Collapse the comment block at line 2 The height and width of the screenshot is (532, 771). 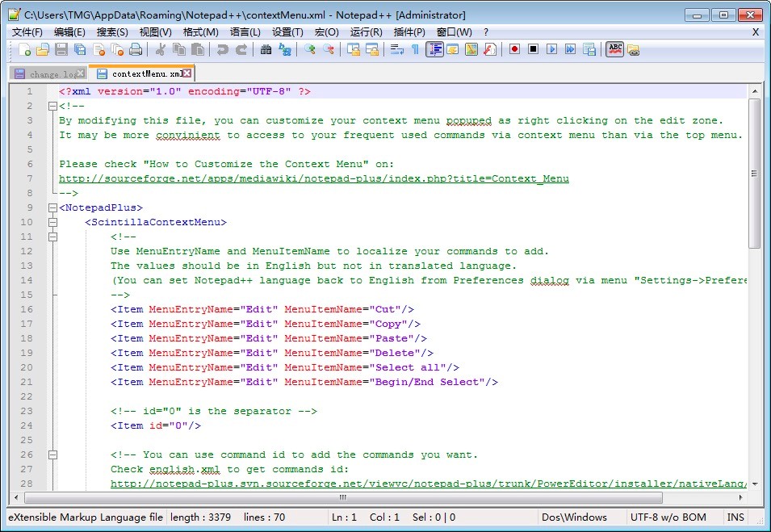click(x=52, y=106)
